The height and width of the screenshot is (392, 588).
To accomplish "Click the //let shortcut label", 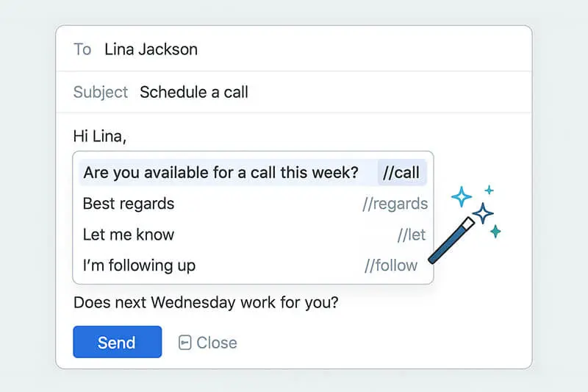I will click(412, 235).
